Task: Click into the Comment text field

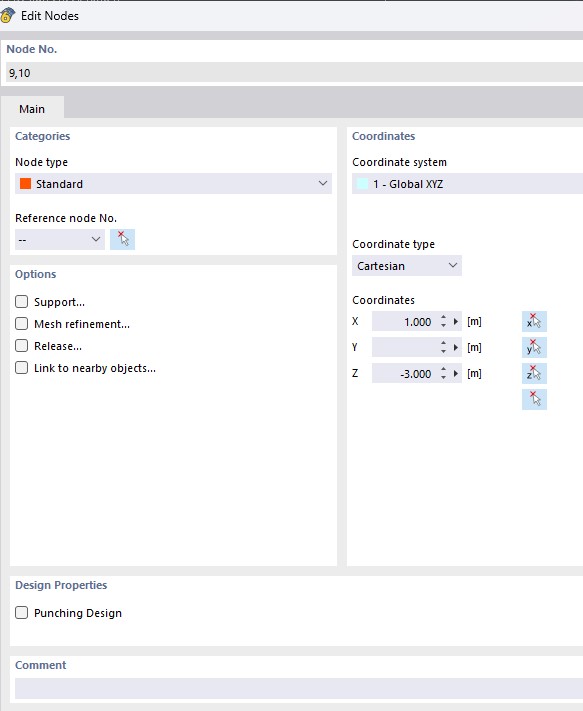Action: 299,688
